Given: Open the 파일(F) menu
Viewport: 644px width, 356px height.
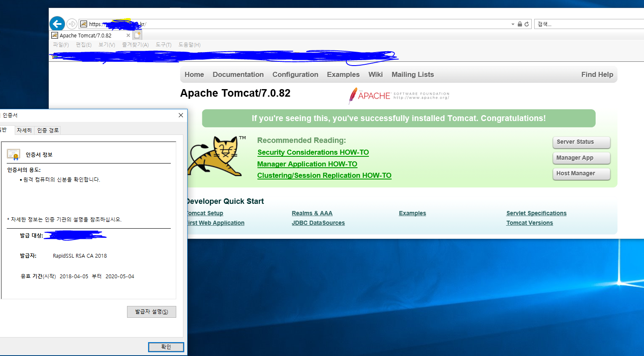Looking at the screenshot, I should (61, 45).
